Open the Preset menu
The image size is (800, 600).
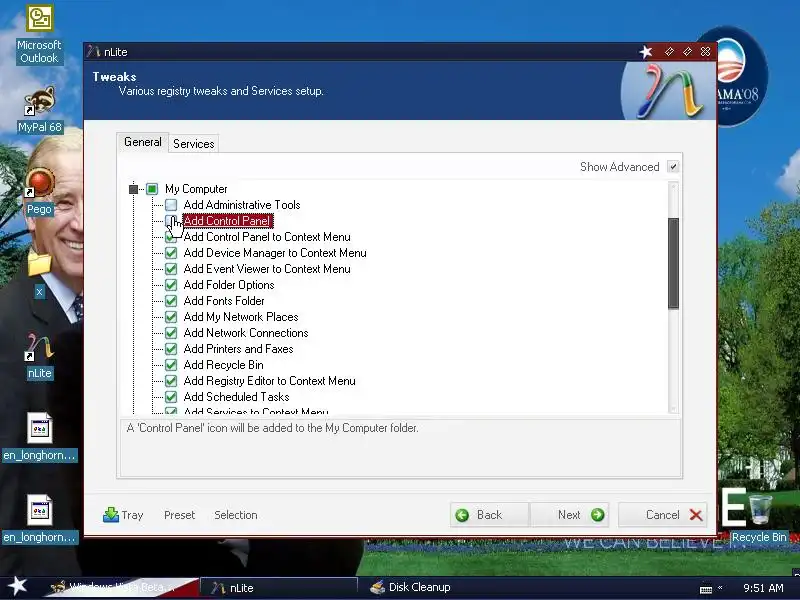click(x=180, y=515)
